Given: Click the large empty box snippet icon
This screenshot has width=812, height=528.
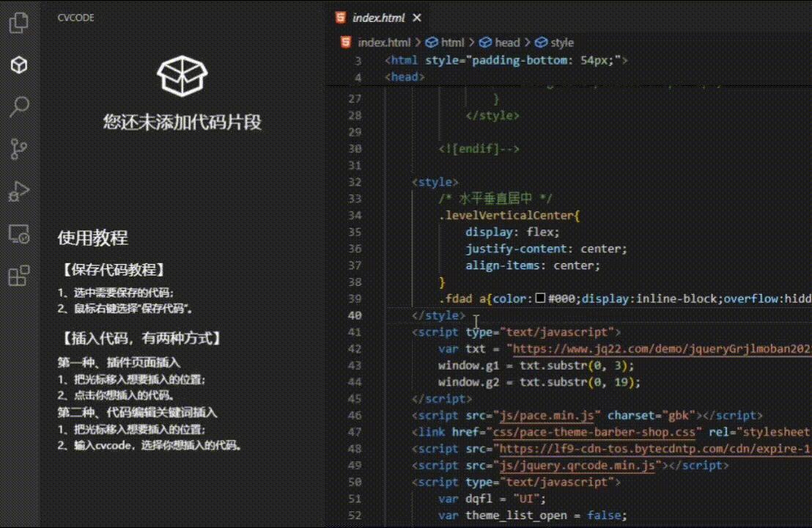Looking at the screenshot, I should coord(182,76).
